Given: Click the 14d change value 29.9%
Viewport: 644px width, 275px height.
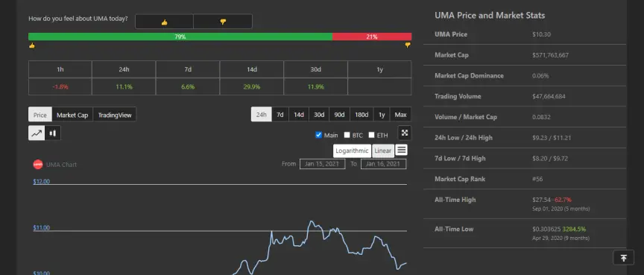Looking at the screenshot, I should (x=252, y=87).
